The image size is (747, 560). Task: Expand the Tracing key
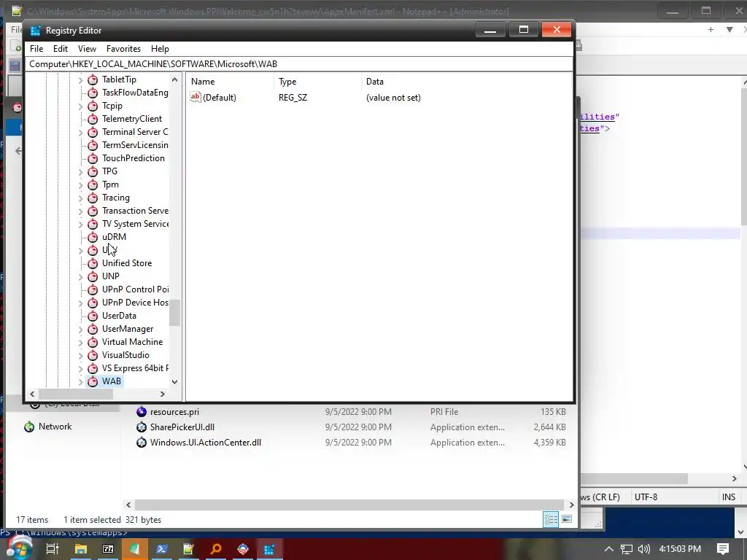pos(80,198)
